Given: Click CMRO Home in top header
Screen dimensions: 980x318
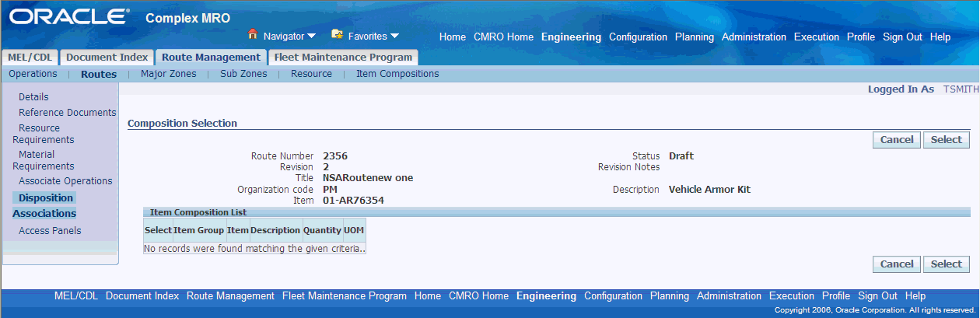Looking at the screenshot, I should coord(503,37).
